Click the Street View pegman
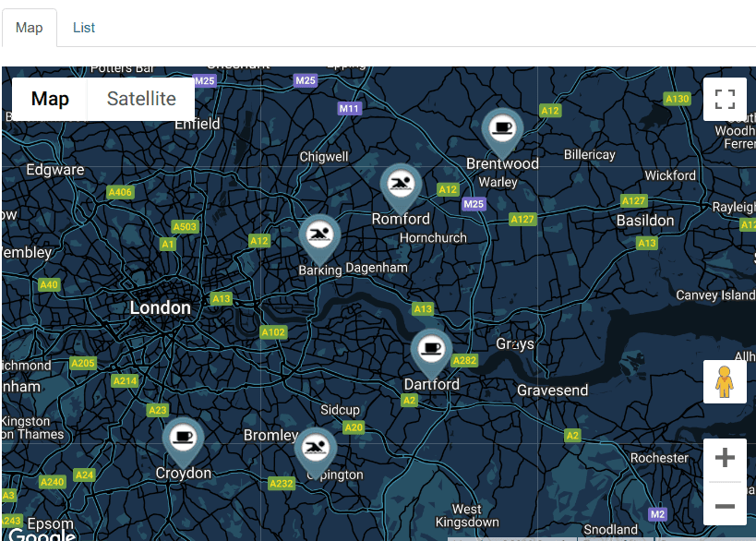The height and width of the screenshot is (541, 756). (x=725, y=382)
